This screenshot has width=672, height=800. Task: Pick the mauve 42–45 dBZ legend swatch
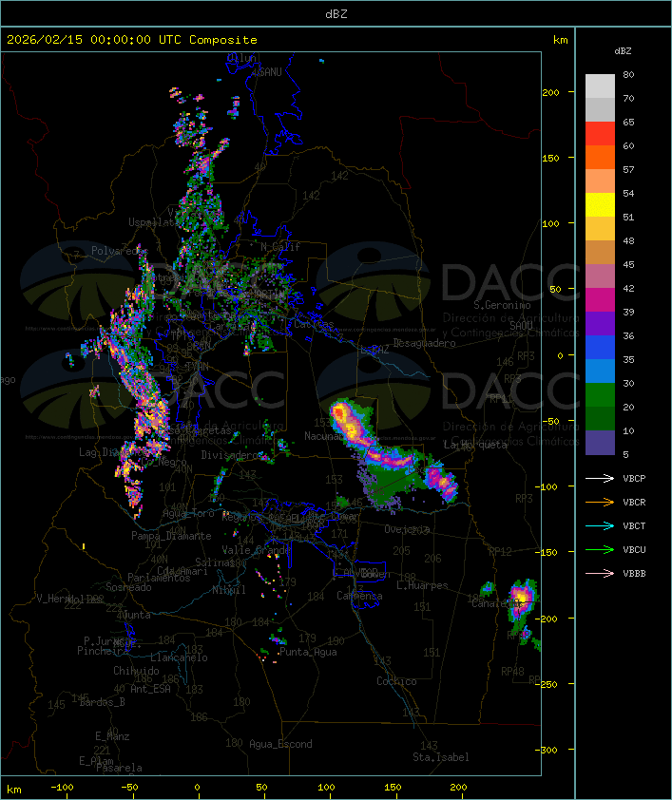[600, 276]
